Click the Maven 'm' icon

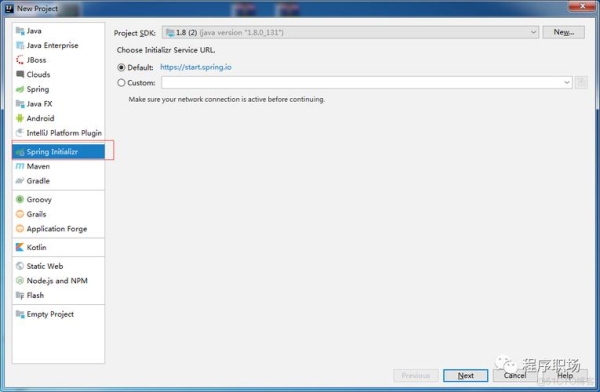tap(20, 166)
